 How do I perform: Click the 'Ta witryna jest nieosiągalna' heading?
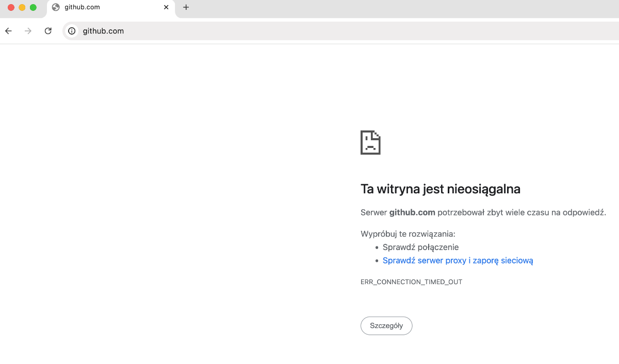(x=440, y=189)
